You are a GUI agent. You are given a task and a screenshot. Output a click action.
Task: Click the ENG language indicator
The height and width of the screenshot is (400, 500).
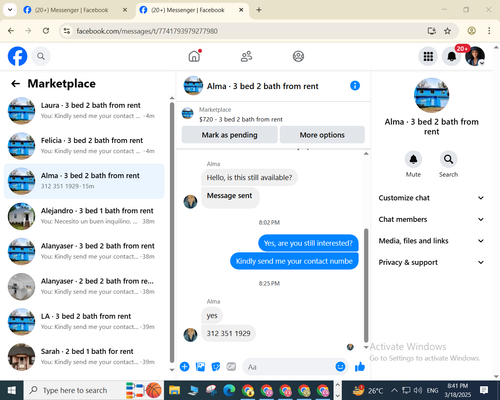(x=432, y=390)
